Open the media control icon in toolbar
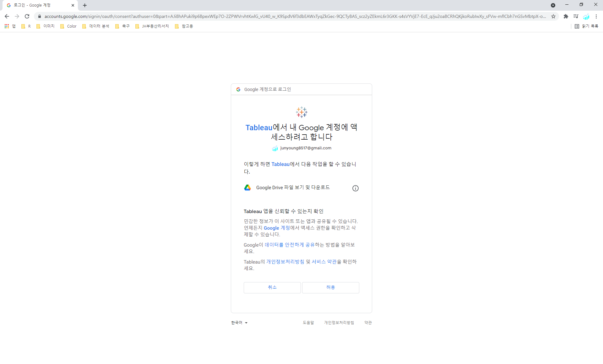 pos(576,16)
